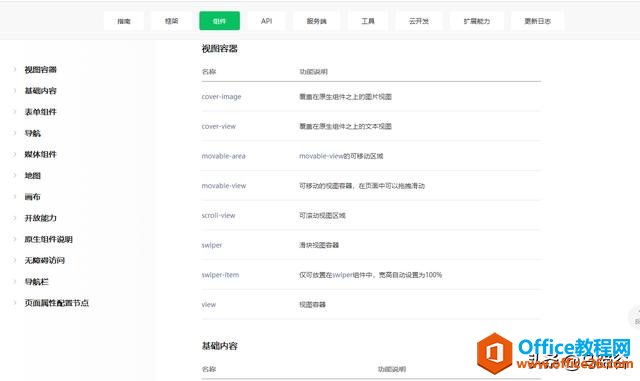Image resolution: width=640 pixels, height=381 pixels.
Task: Open the view component link
Action: pos(209,305)
